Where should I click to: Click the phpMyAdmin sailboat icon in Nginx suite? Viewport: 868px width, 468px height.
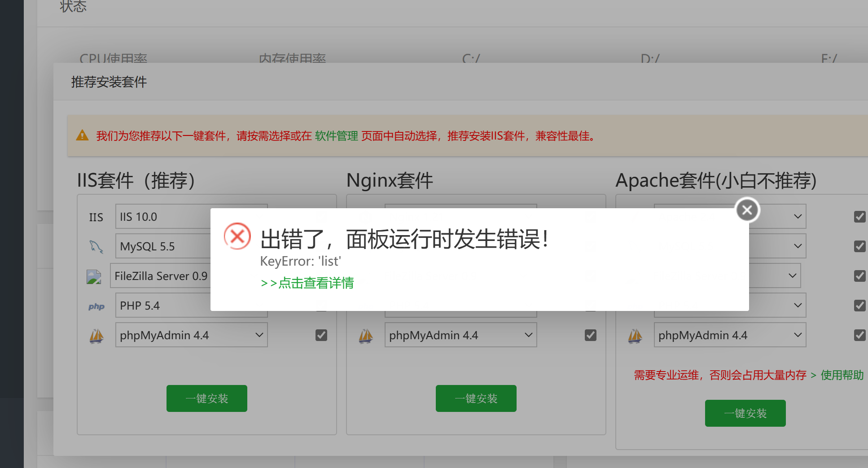tap(366, 336)
